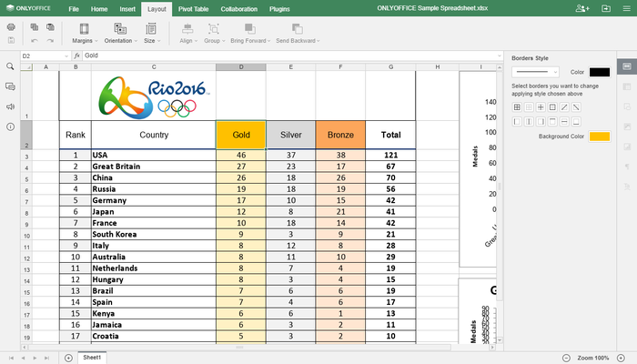Open view settings hamburger menu

pos(627,8)
